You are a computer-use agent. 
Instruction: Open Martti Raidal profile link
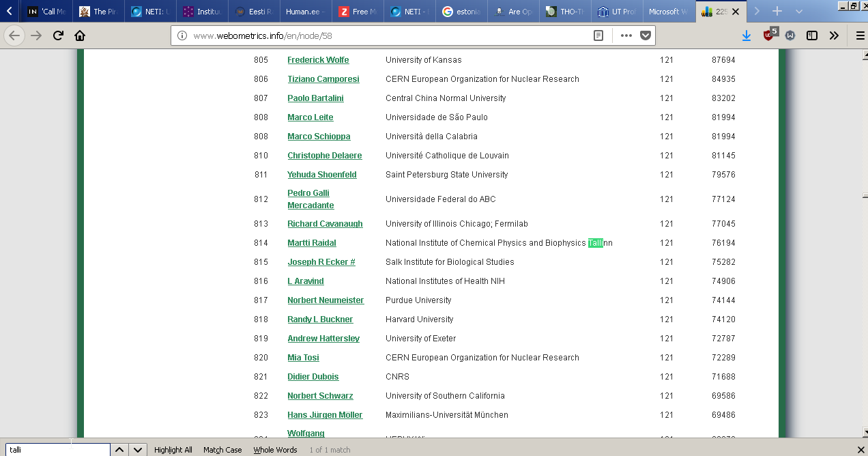click(311, 243)
